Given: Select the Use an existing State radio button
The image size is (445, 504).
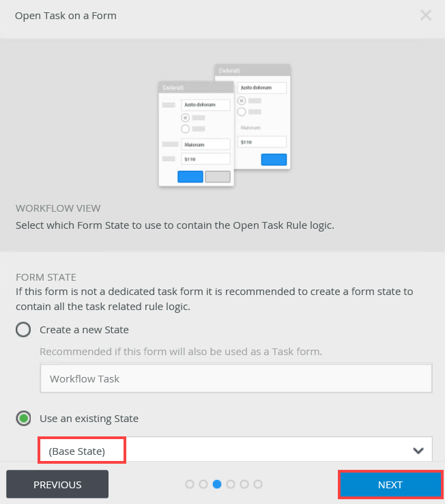Looking at the screenshot, I should tap(23, 418).
